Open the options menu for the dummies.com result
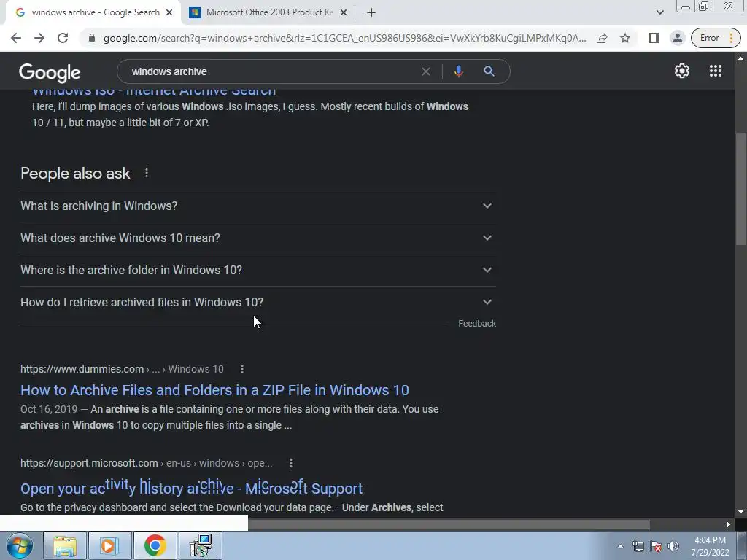This screenshot has width=747, height=560. 242,369
